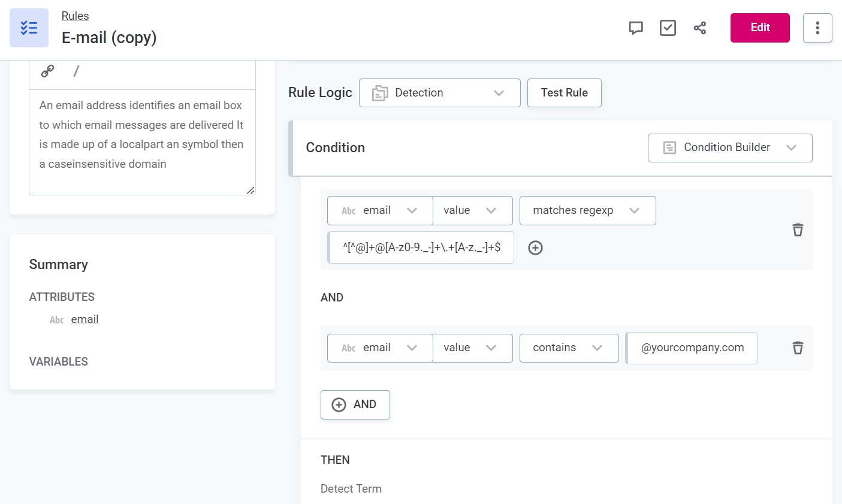The image size is (842, 504).
Task: Insert link using chain icon in editor
Action: pos(47,71)
